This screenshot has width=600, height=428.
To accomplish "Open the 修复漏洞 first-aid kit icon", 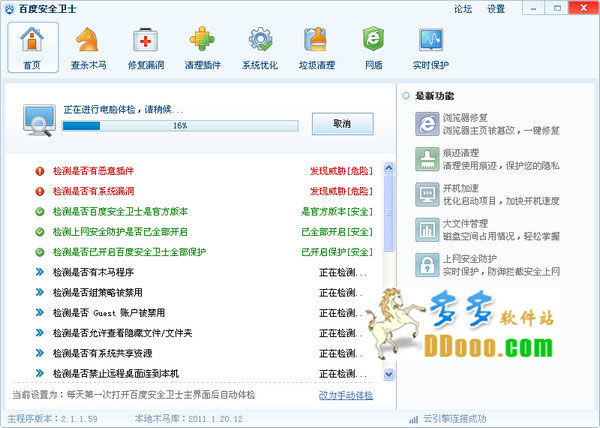I will (145, 40).
